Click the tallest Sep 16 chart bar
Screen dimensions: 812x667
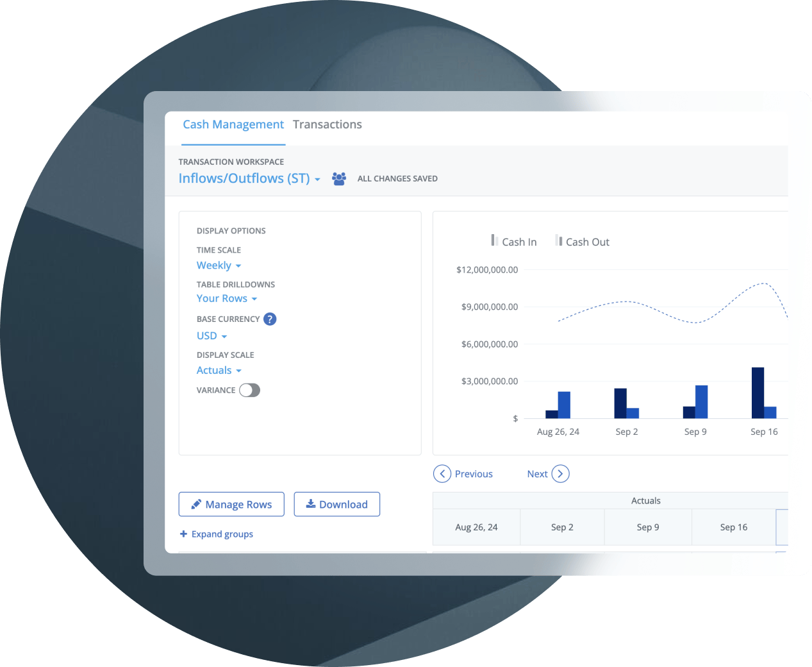tap(758, 393)
